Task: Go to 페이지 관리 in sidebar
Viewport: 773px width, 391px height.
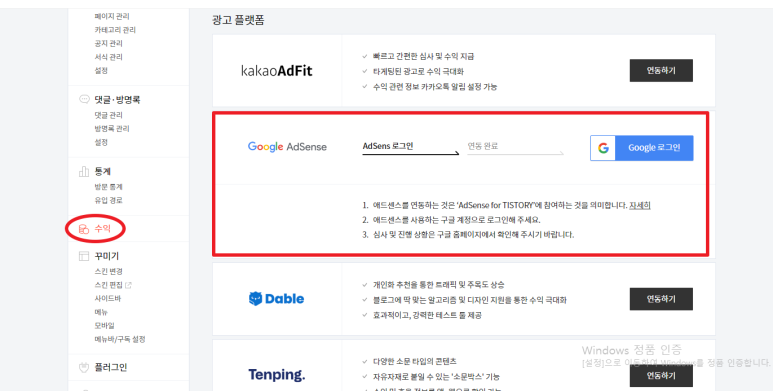Action: click(112, 16)
